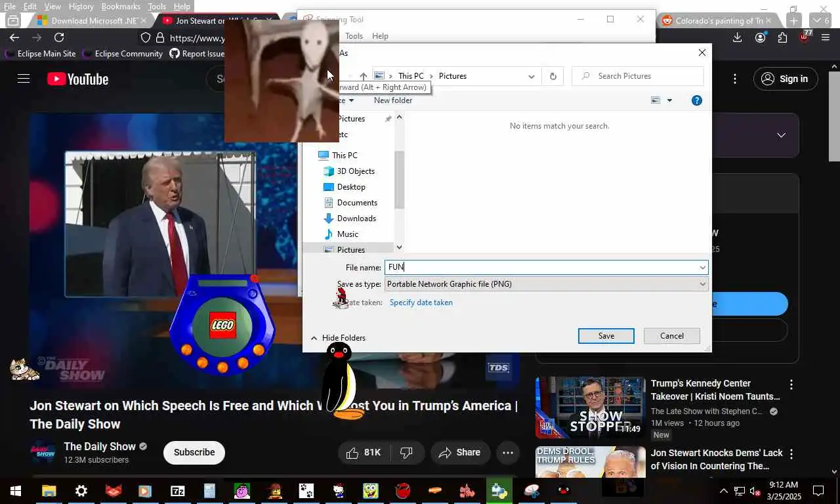Image resolution: width=840 pixels, height=504 pixels.
Task: Open Settings gear on taskbar
Action: (81, 491)
